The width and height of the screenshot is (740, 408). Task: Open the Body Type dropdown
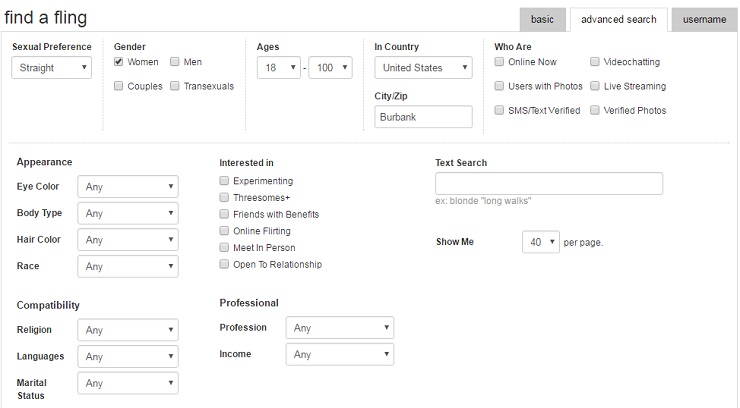(x=128, y=213)
